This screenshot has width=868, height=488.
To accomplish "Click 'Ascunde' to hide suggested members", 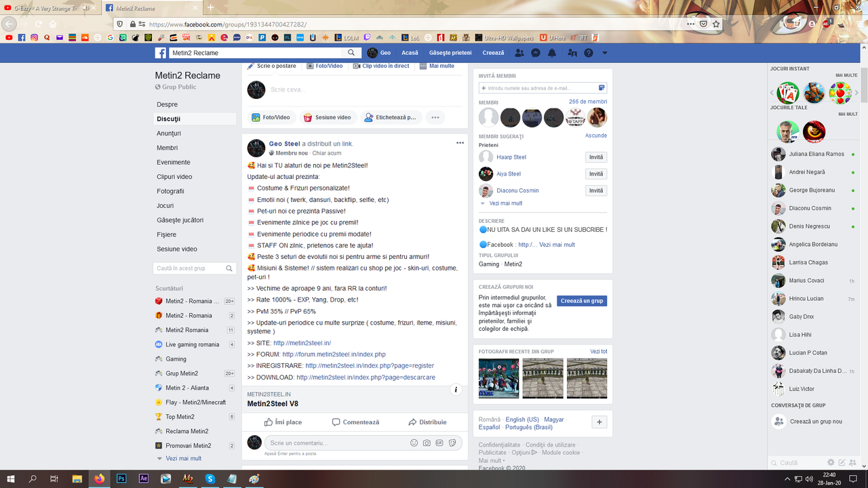I will tap(596, 136).
